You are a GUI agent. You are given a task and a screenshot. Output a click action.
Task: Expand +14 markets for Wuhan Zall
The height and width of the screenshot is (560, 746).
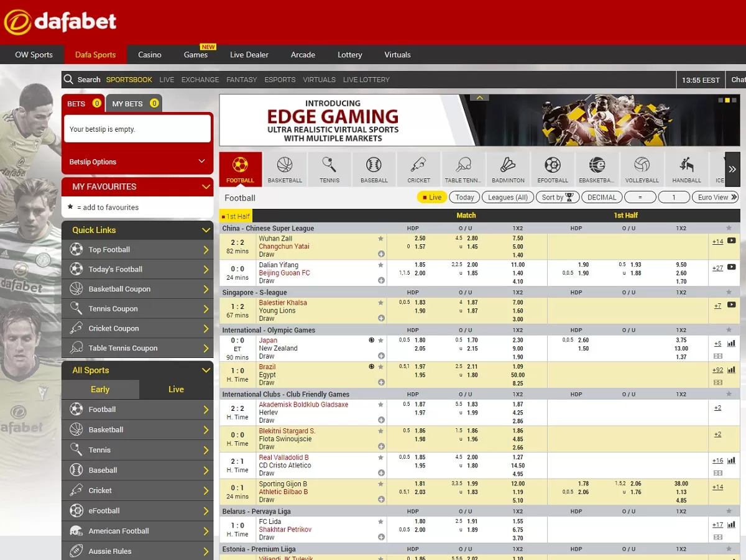point(717,242)
